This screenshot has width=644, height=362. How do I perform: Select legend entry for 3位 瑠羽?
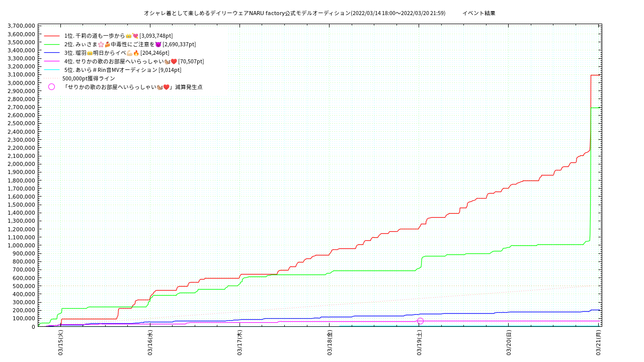pyautogui.click(x=117, y=53)
